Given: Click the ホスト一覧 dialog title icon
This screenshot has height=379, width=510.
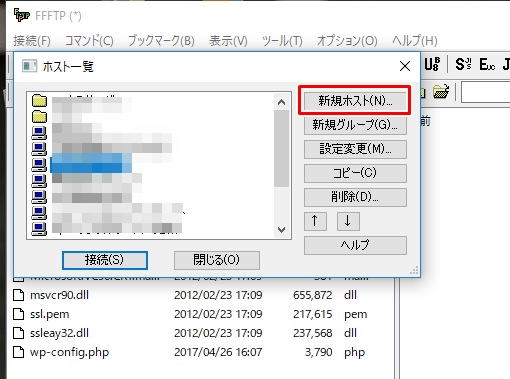Looking at the screenshot, I should point(29,66).
